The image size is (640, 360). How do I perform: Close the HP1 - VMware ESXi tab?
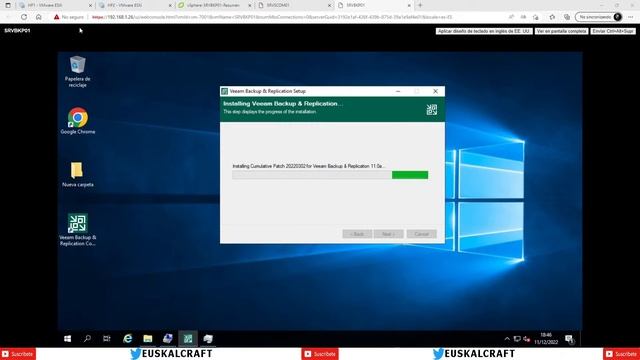click(x=91, y=5)
